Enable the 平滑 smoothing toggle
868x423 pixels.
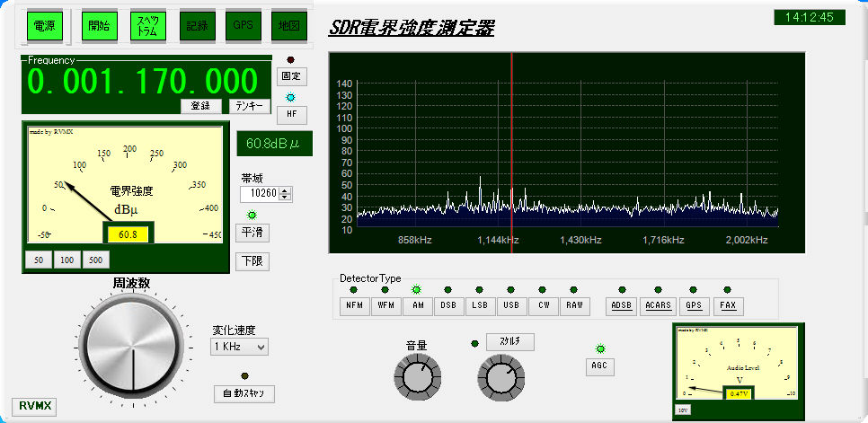tap(252, 233)
